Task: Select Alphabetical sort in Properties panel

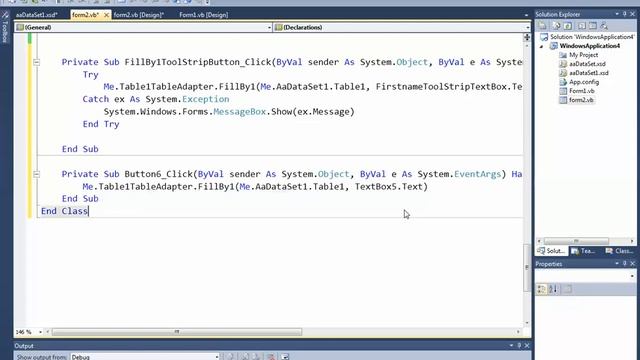Action: click(553, 289)
